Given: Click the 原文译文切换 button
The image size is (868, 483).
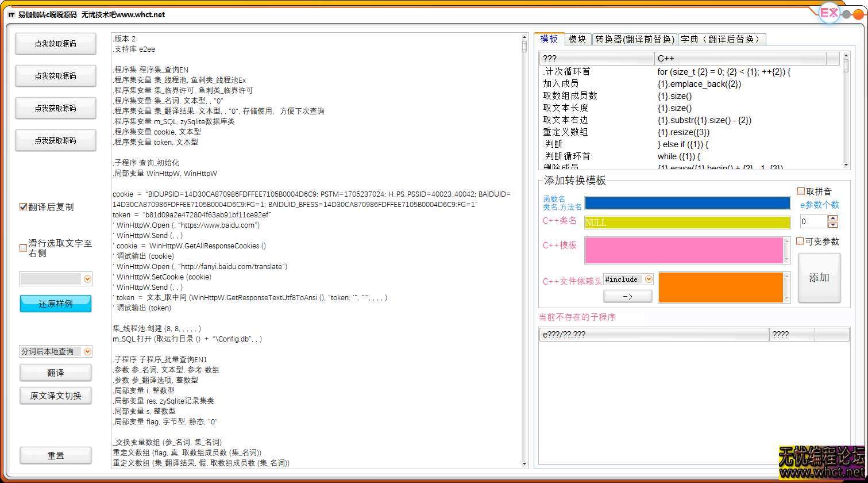Looking at the screenshot, I should tap(55, 396).
